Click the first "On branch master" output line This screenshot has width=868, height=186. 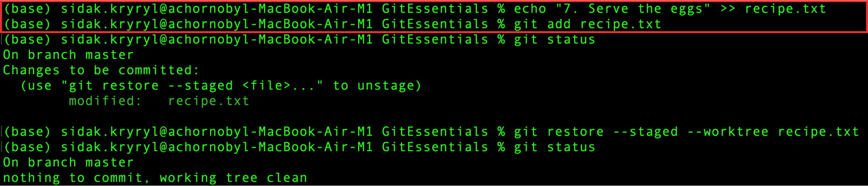click(68, 55)
